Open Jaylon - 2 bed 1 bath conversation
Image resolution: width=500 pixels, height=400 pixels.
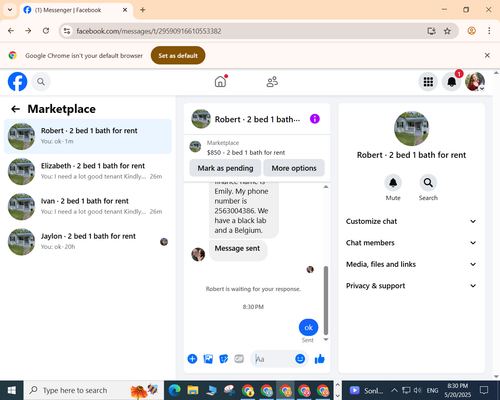(x=88, y=242)
